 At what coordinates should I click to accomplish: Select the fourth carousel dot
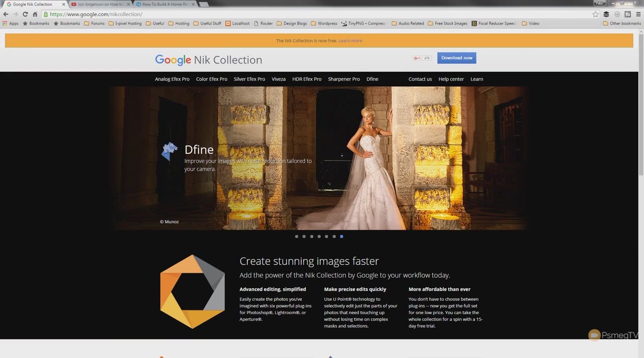click(x=319, y=236)
